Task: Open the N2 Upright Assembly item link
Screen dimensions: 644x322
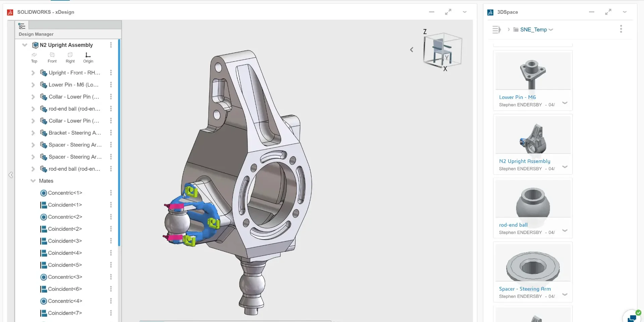Action: click(525, 161)
